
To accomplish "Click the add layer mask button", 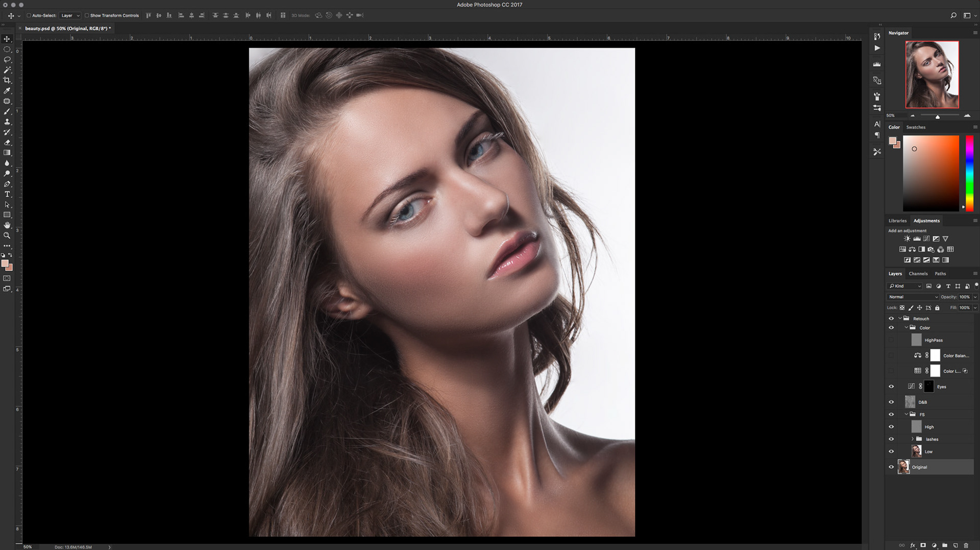I will click(923, 545).
